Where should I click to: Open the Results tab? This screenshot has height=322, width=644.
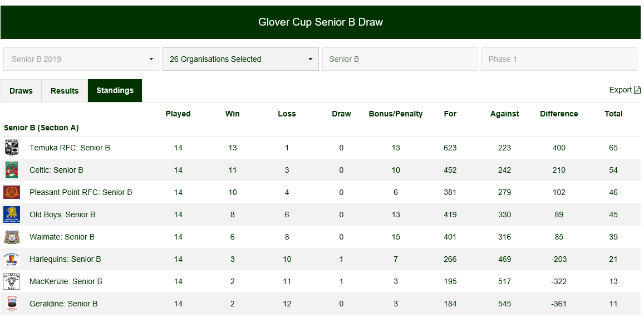click(65, 91)
